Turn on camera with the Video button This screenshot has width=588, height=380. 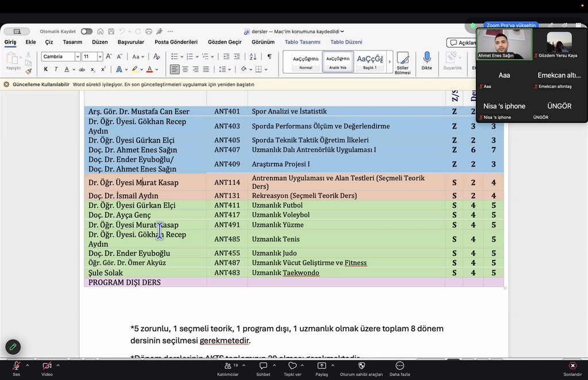tap(47, 369)
